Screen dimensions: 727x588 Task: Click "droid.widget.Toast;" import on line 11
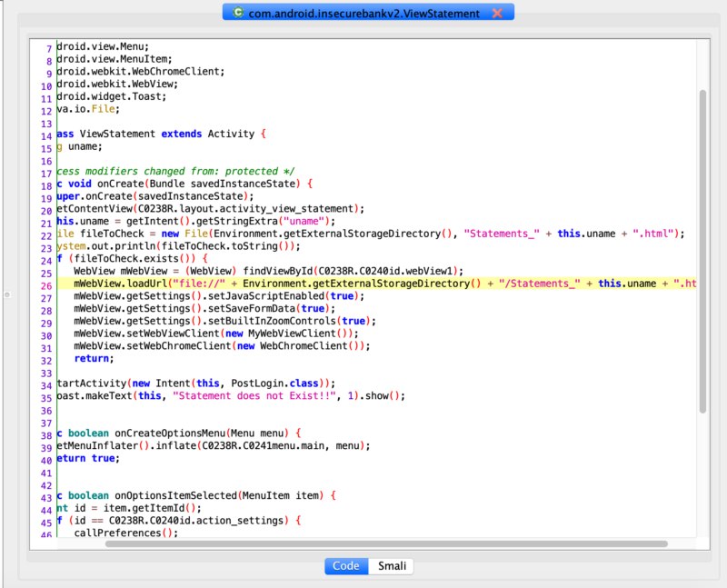point(111,96)
